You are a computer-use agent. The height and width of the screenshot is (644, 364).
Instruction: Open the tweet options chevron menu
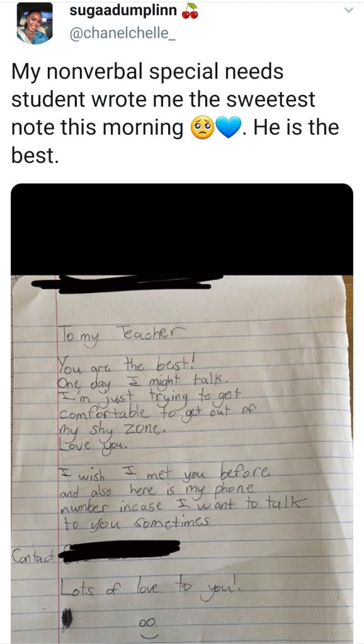coord(349,10)
